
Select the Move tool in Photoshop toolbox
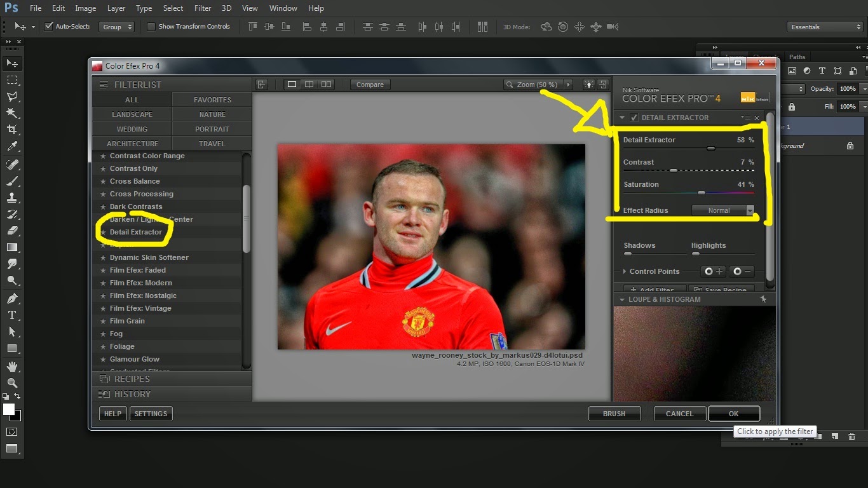tap(12, 64)
